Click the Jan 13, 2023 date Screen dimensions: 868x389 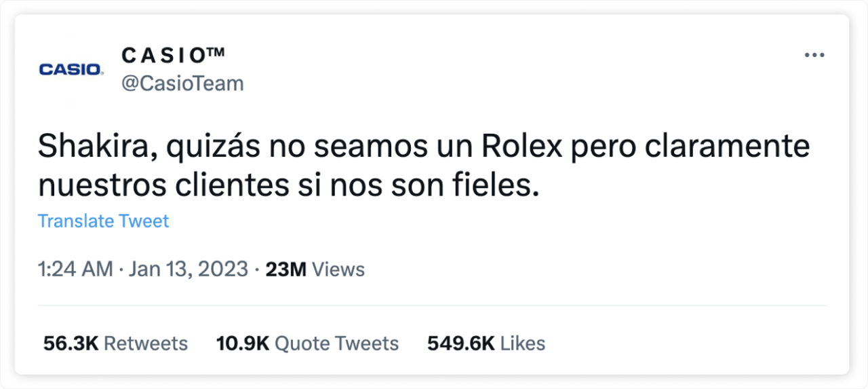coord(188,270)
